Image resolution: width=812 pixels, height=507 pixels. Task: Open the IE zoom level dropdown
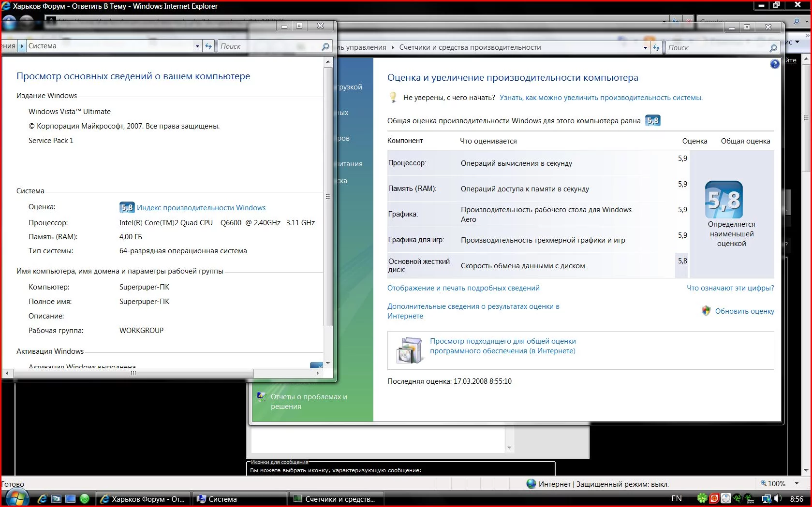[x=797, y=483]
